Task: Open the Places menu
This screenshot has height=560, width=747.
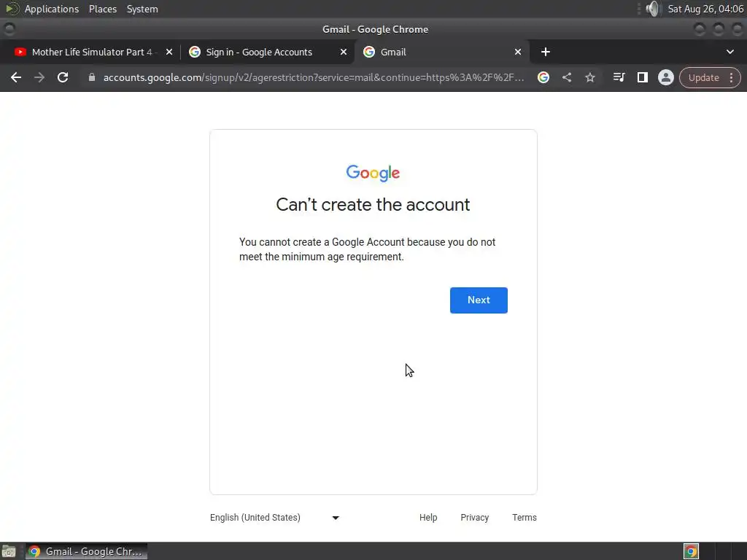Action: [x=103, y=9]
